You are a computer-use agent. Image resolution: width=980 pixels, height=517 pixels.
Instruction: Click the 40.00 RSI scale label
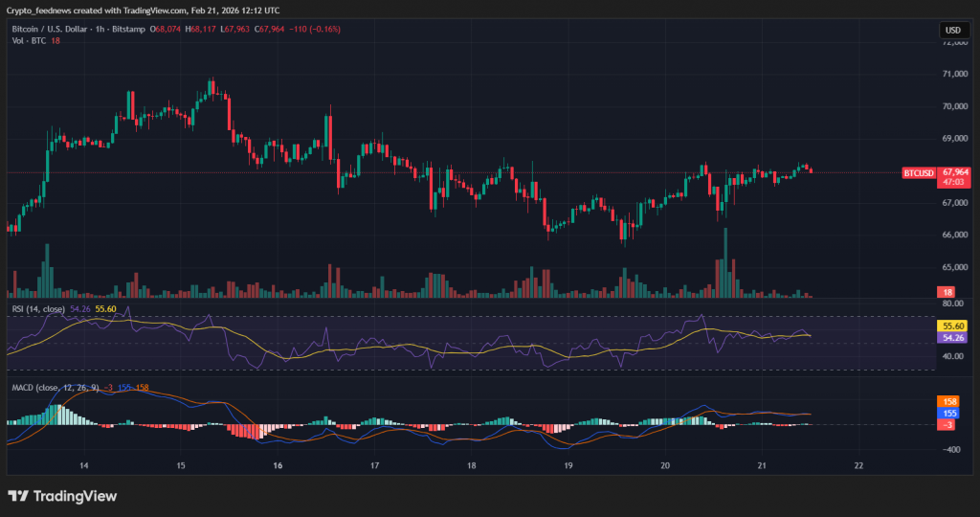tap(953, 356)
